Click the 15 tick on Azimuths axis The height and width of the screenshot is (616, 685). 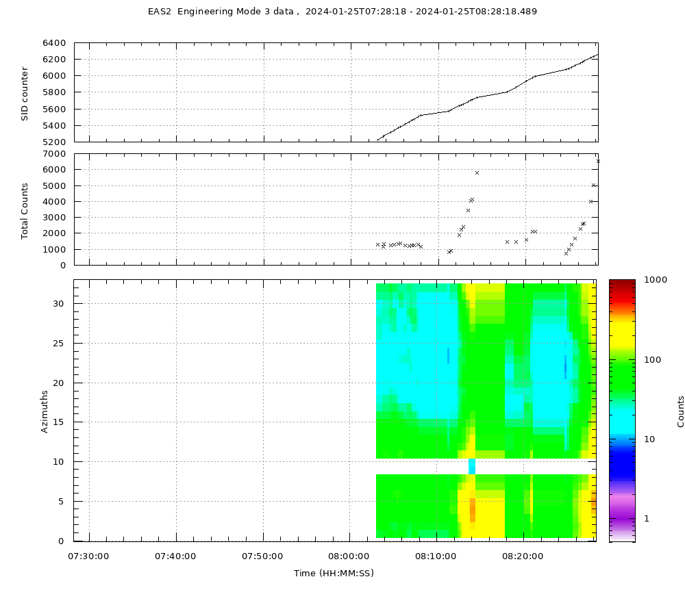pyautogui.click(x=58, y=422)
